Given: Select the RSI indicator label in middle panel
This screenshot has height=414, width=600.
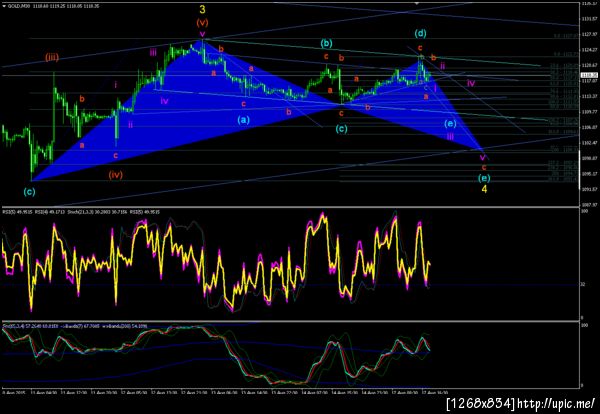Looking at the screenshot, I should point(81,212).
